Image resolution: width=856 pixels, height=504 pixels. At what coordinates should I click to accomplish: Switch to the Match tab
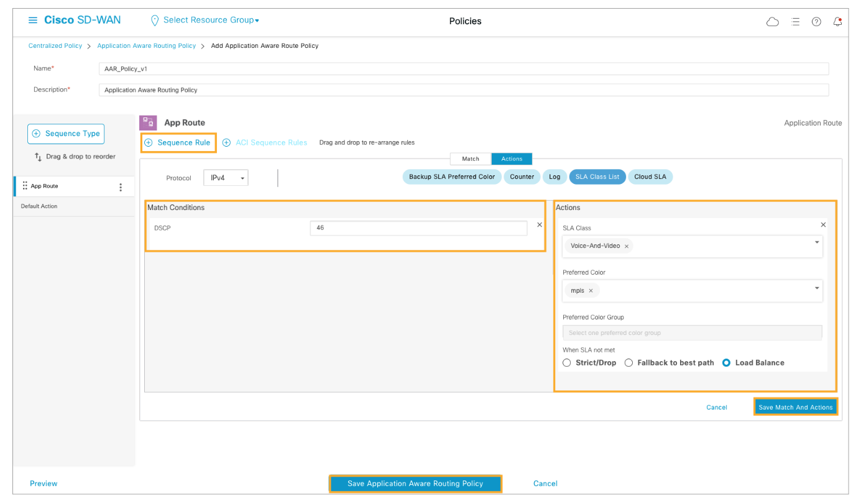[471, 159]
